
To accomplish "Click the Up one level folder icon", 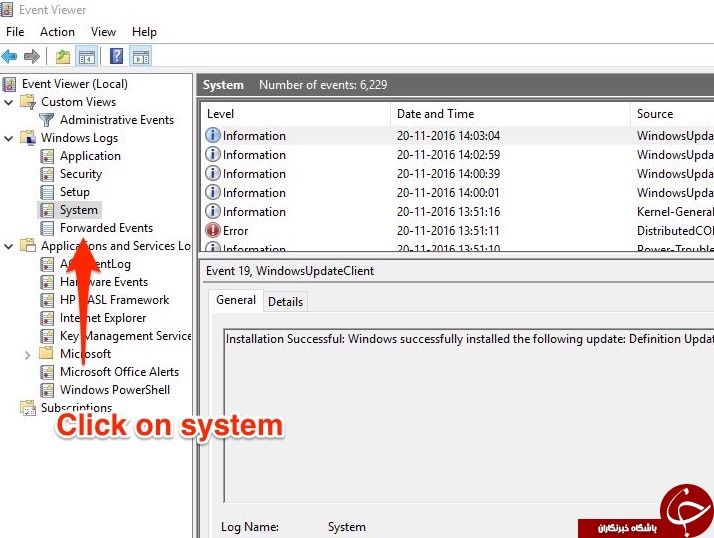I will (63, 56).
